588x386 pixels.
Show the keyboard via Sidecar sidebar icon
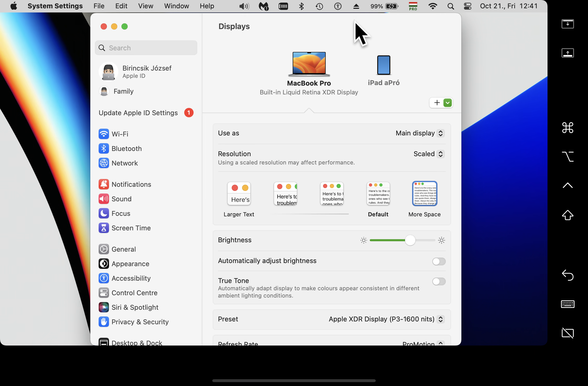(x=568, y=304)
